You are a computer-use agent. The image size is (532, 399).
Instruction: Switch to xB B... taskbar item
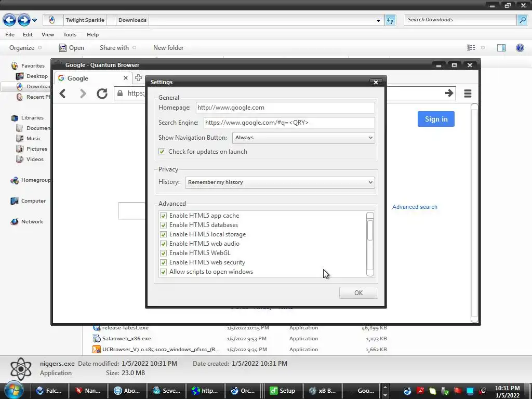pos(322,391)
